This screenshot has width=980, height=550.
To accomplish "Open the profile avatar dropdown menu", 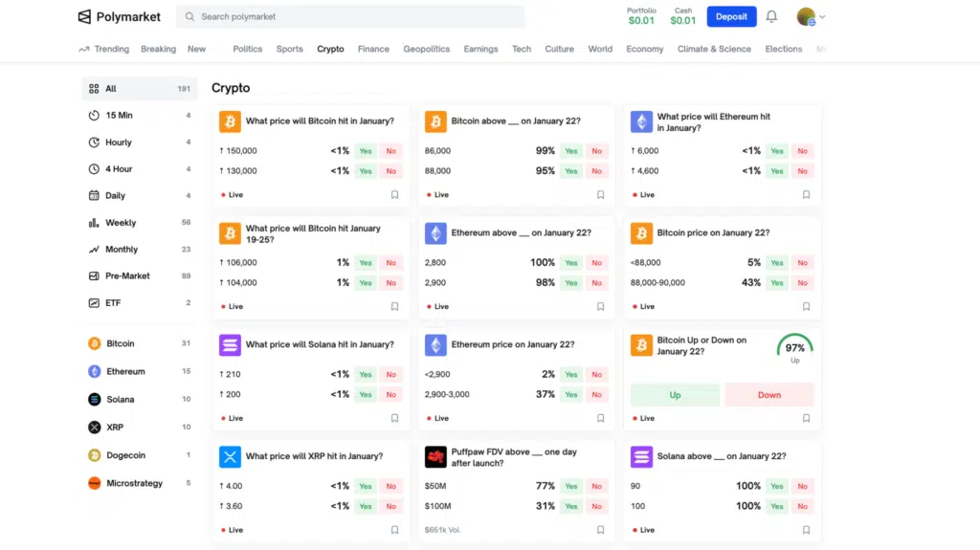I will 812,17.
